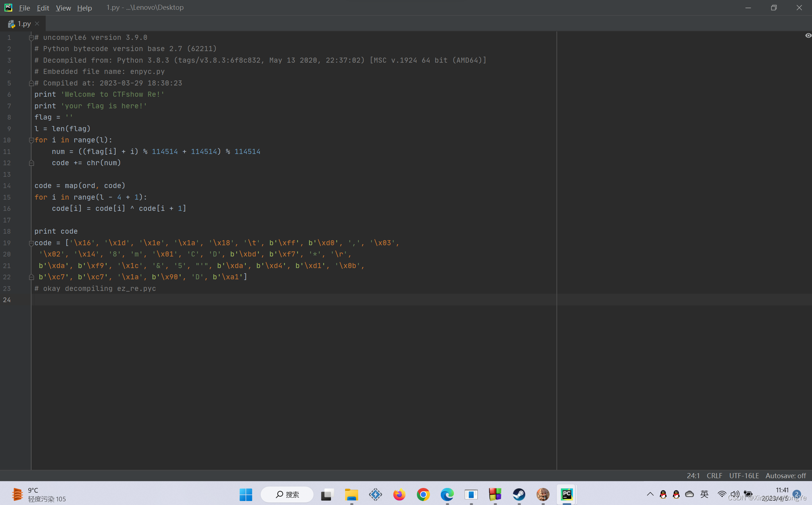Open File Explorer from the taskbar

[351, 494]
